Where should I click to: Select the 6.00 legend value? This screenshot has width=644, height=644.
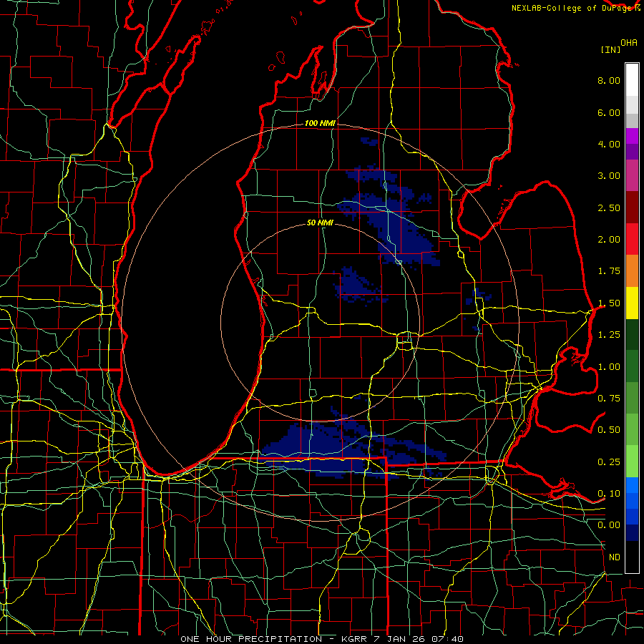click(609, 112)
